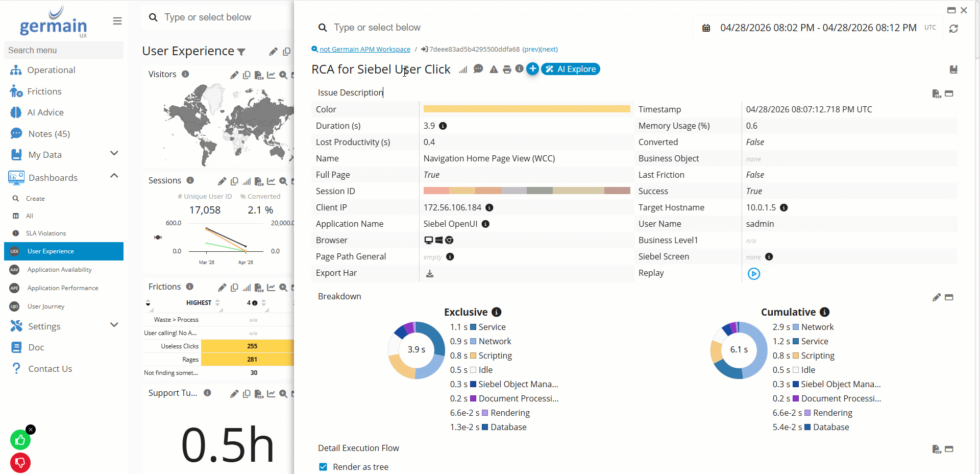This screenshot has width=980, height=474.
Task: Open the Contact Us menu item
Action: (50, 369)
